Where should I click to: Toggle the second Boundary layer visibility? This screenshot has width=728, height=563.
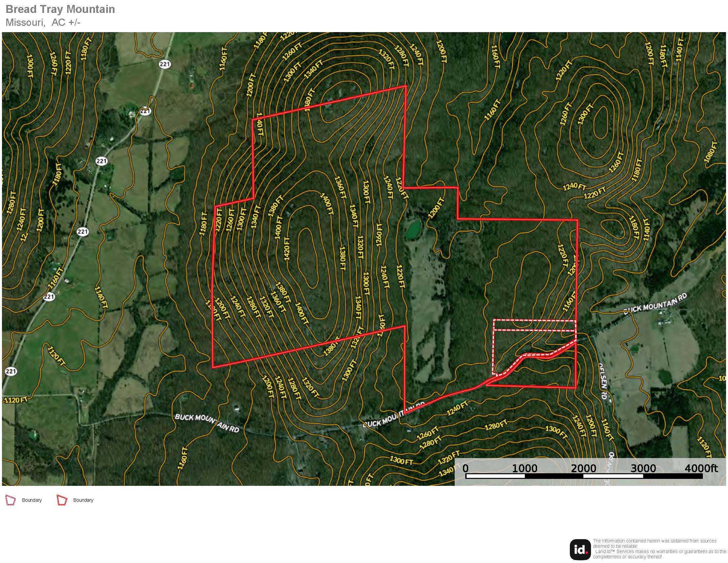(62, 500)
